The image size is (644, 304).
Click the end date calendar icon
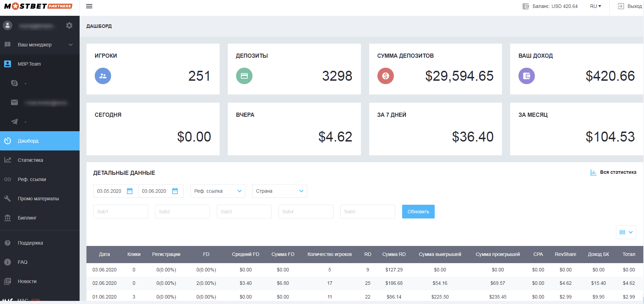(175, 191)
